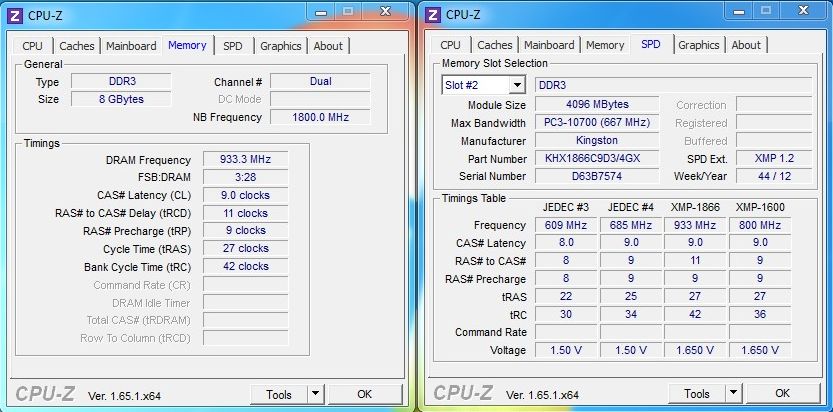Click OK in the Memory timings window

364,394
